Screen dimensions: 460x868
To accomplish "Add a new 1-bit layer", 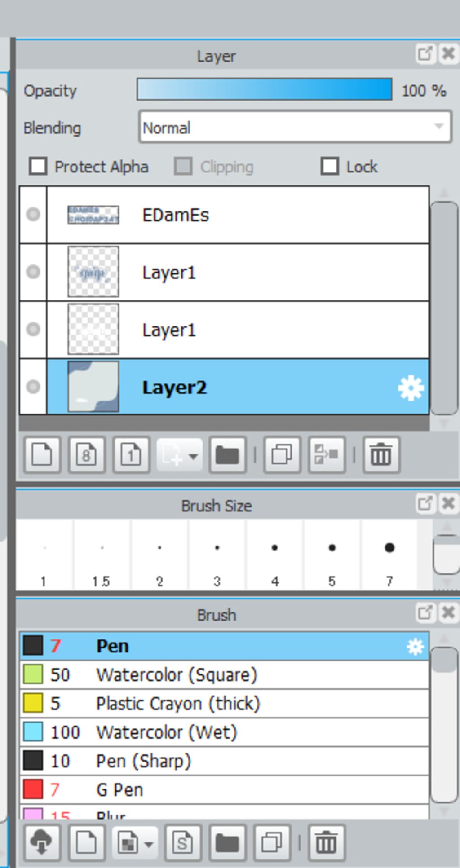I will [x=131, y=455].
